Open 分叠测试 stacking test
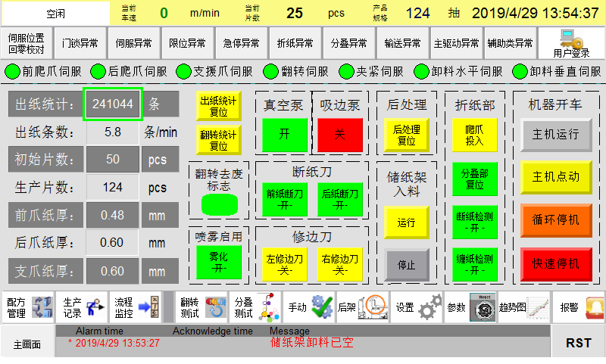The image size is (606, 364). [x=254, y=307]
